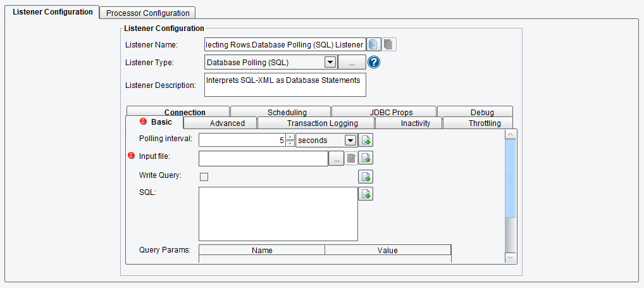This screenshot has height=288, width=644.
Task: Click the copy icon beside Listener Name
Action: pos(374,44)
